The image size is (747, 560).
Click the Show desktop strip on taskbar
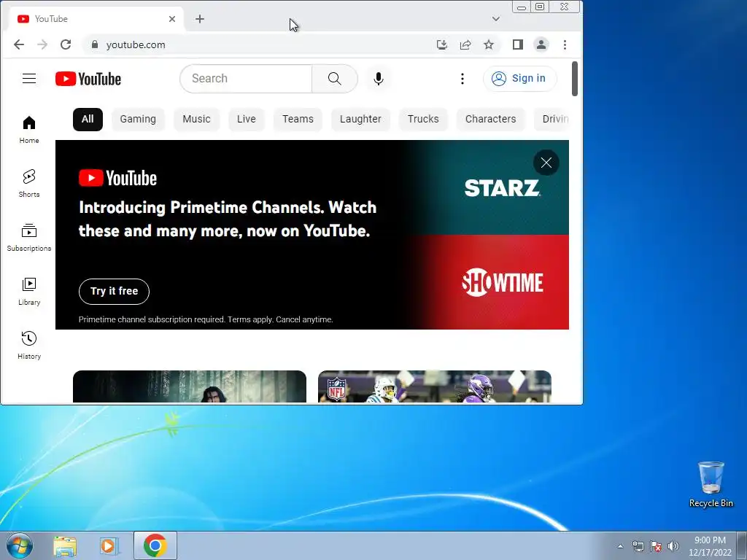pos(742,545)
